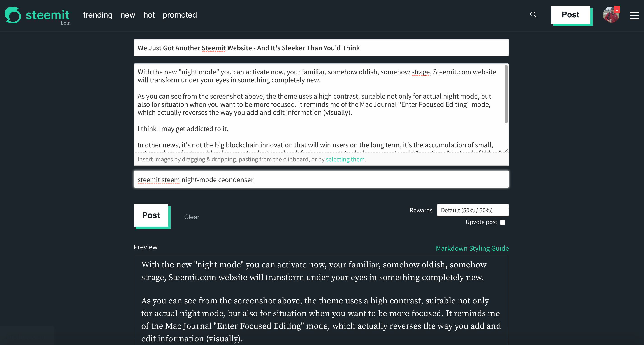This screenshot has height=345, width=644.
Task: Click the Steemit logo icon
Action: click(x=13, y=14)
